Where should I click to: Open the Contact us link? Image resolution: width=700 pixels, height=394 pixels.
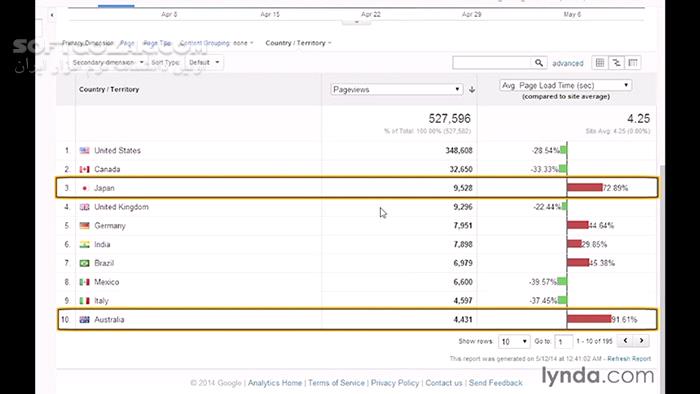(x=444, y=383)
